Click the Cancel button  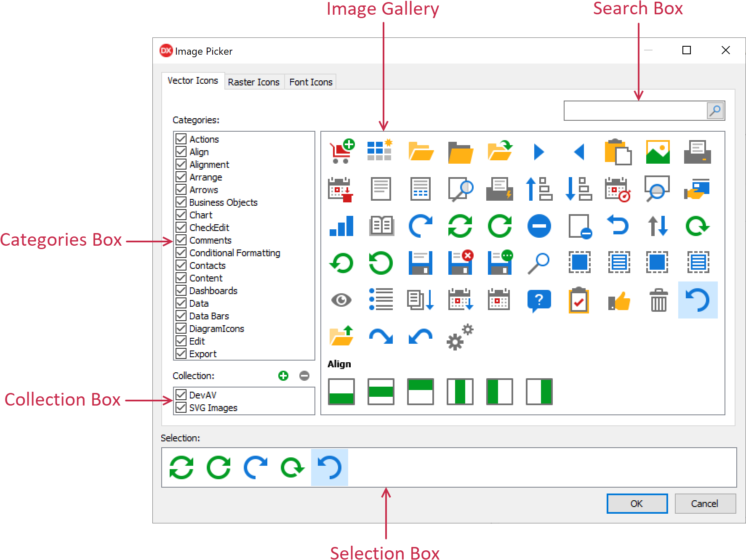pos(705,504)
